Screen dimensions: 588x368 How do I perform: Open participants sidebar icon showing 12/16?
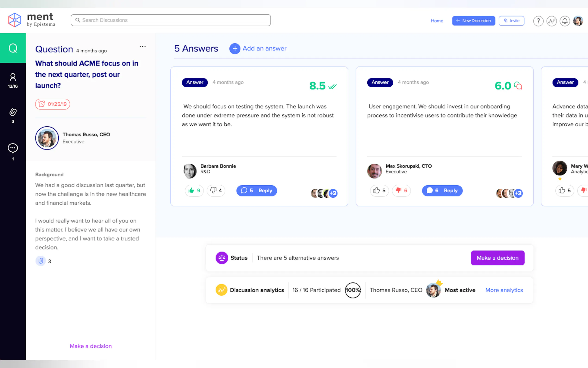13,81
